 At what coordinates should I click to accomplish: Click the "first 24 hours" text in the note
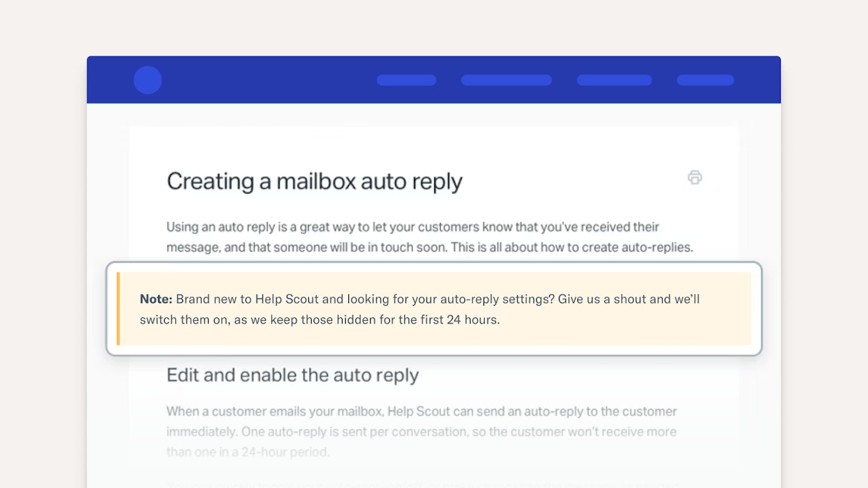(461, 320)
